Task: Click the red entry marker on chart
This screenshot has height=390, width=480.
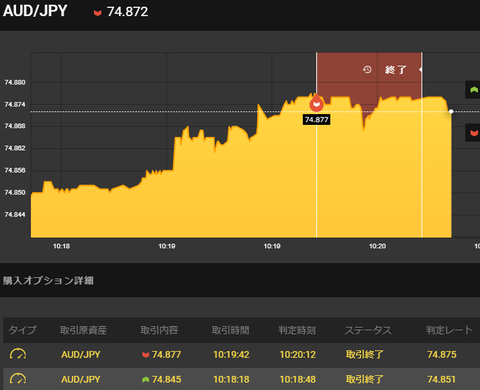Action: click(x=316, y=103)
